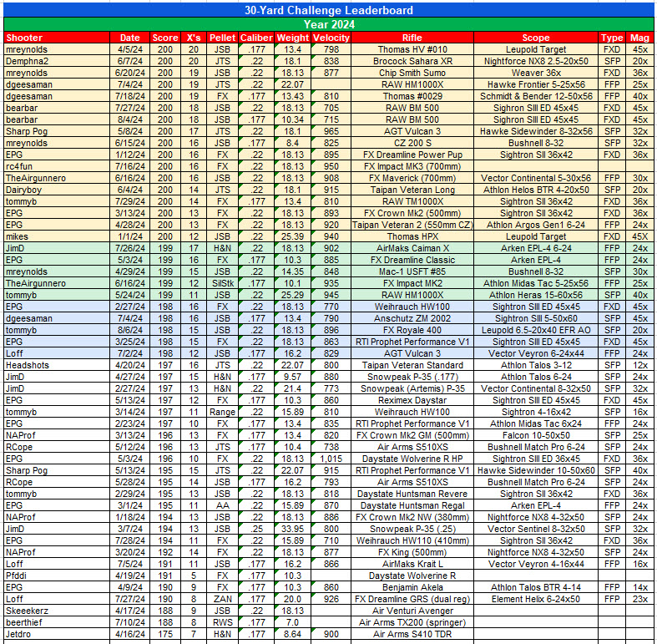This screenshot has width=657, height=644.
Task: Select the Weight column header
Action: click(292, 38)
